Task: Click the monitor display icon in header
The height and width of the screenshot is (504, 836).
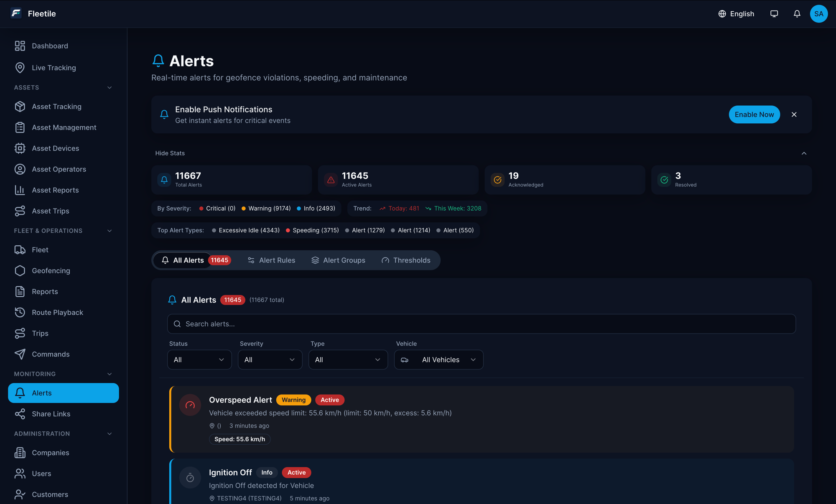Action: point(774,14)
